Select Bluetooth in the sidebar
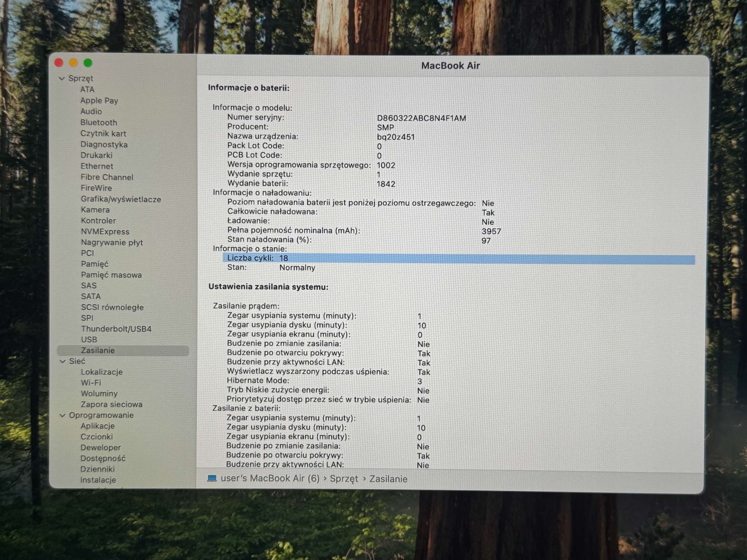Image resolution: width=747 pixels, height=560 pixels. (x=99, y=123)
